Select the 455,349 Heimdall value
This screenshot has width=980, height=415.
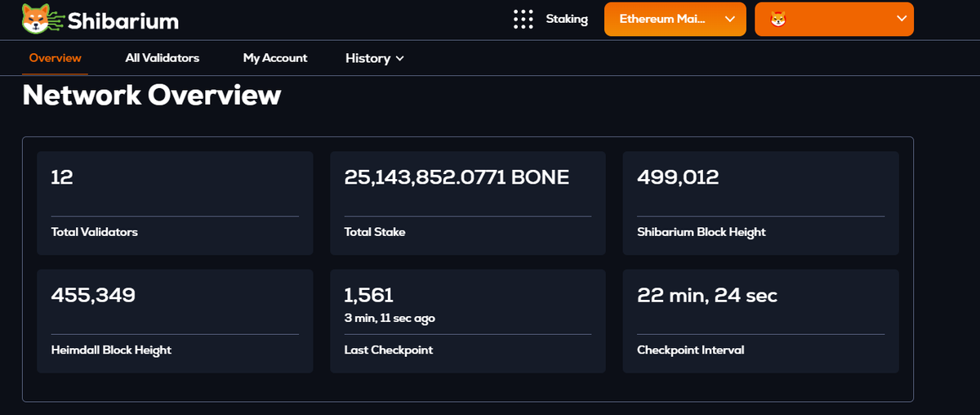pos(93,295)
